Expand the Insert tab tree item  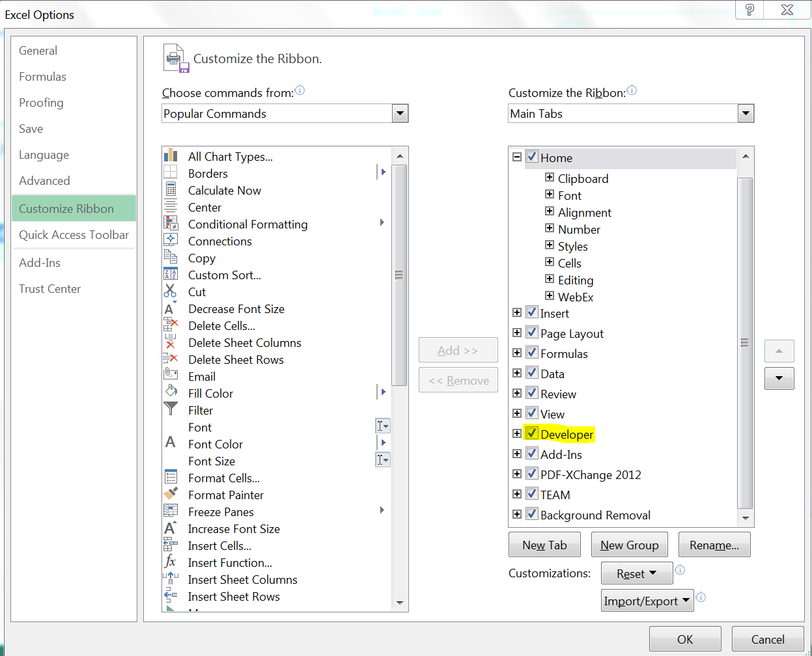point(517,312)
